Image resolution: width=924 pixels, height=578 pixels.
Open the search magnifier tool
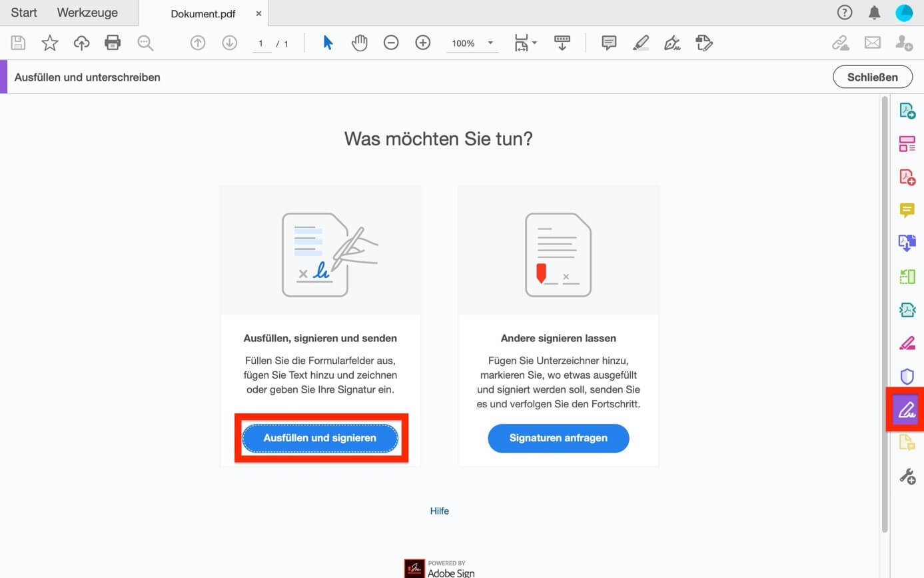(x=145, y=43)
